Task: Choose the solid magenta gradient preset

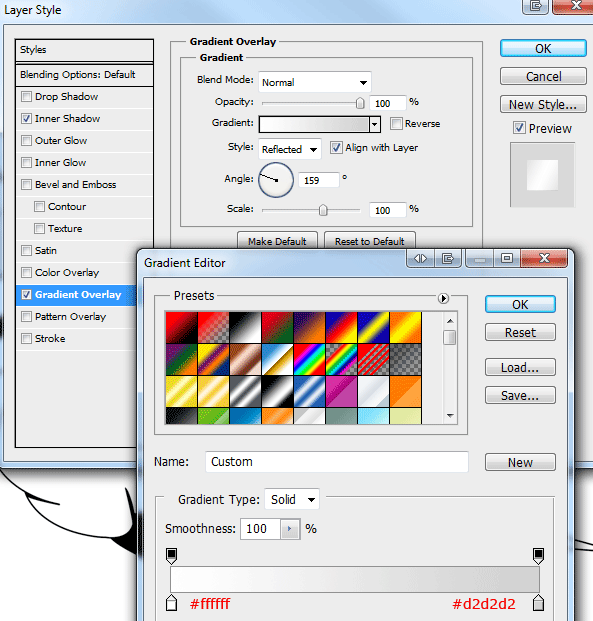Action: tap(341, 392)
